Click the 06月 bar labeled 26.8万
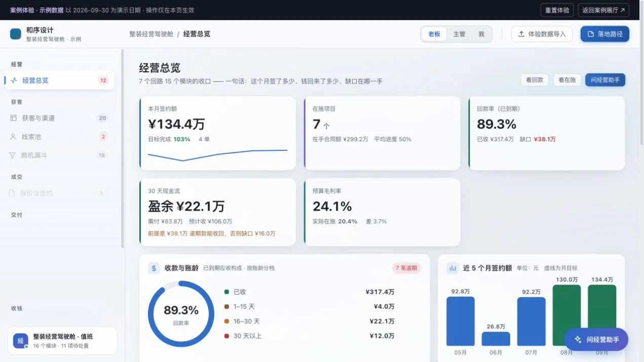644x362 pixels. tap(496, 339)
